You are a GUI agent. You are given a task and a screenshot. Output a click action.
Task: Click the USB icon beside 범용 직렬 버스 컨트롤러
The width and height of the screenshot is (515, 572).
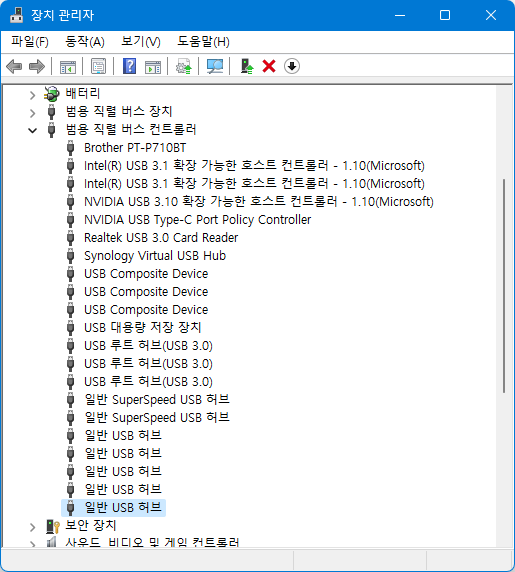click(51, 130)
